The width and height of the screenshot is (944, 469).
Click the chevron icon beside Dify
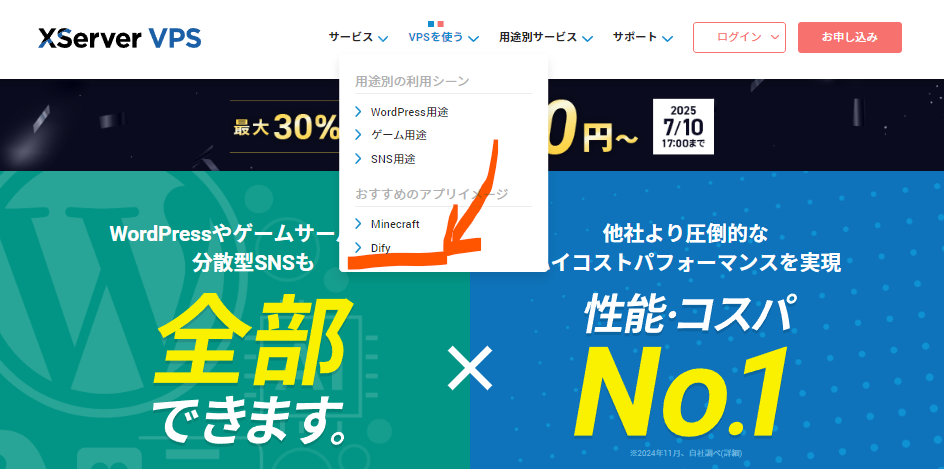(358, 247)
